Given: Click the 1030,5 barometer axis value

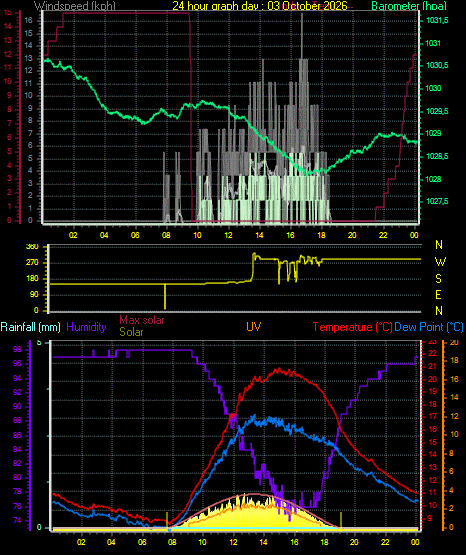Looking at the screenshot, I should (437, 65).
